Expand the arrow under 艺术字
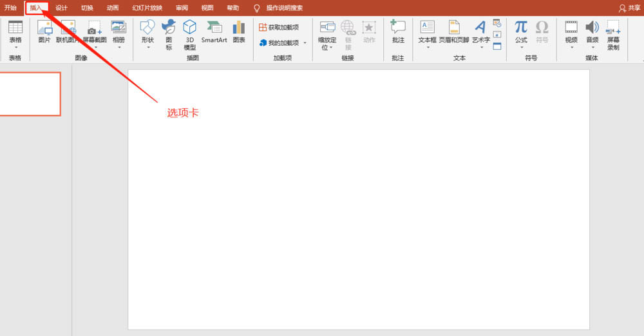This screenshot has height=336, width=644. 481,48
